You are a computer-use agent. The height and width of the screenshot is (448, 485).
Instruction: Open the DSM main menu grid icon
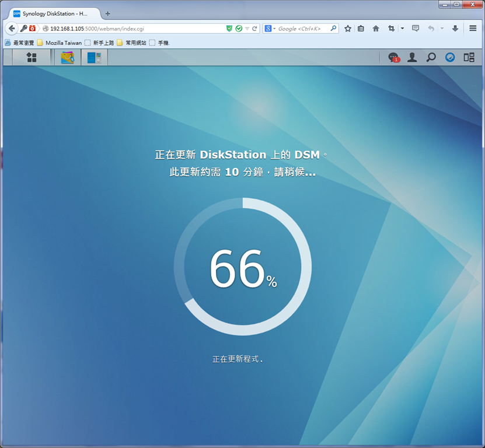32,57
